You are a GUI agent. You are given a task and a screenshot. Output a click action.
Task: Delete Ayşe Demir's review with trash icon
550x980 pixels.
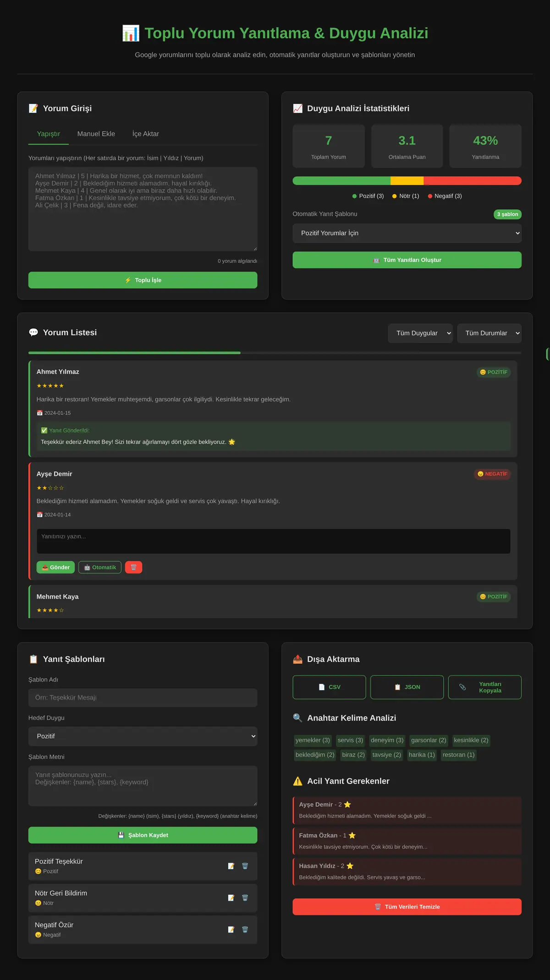pos(133,567)
